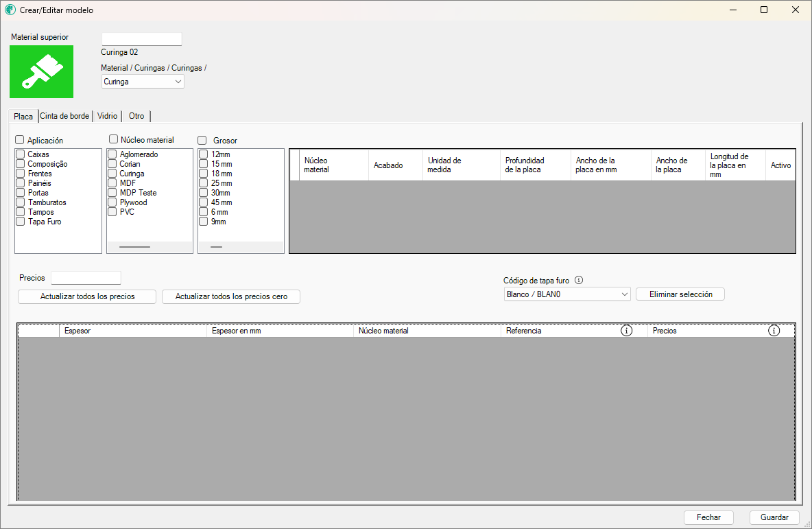Close the window with the X icon

point(796,10)
